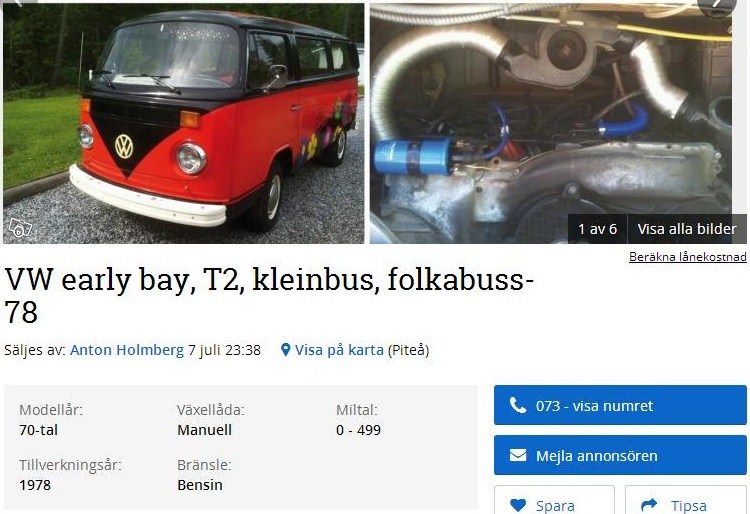This screenshot has width=750, height=514.
Task: Save the ad with the Spara button
Action: pyautogui.click(x=554, y=500)
